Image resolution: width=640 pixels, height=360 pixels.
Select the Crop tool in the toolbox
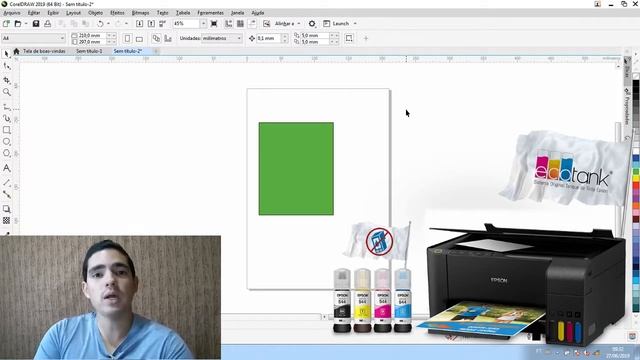tap(7, 80)
